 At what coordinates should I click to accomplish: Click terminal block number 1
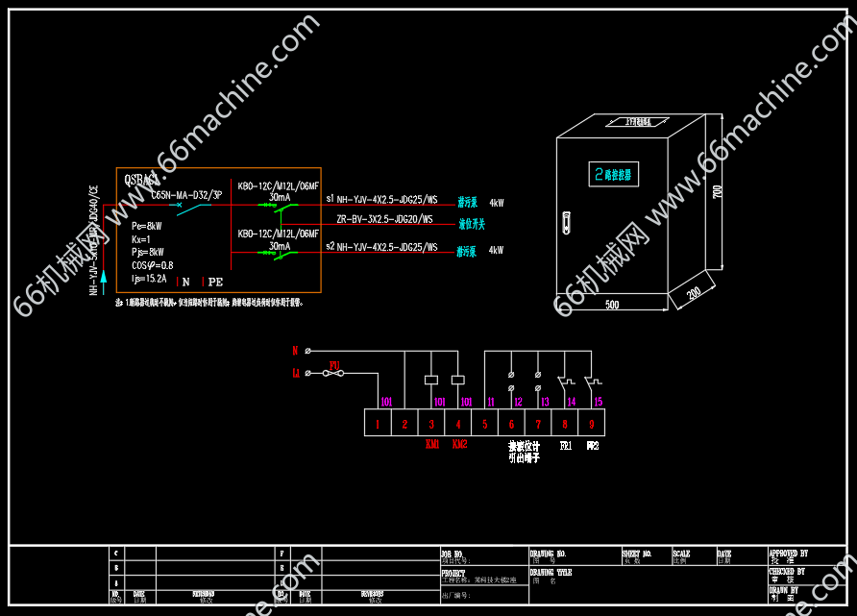point(379,423)
